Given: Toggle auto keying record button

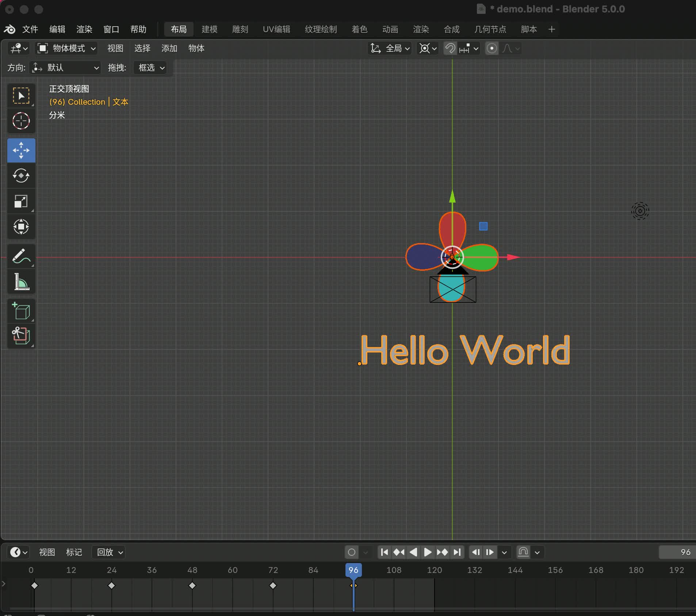Looking at the screenshot, I should (x=352, y=552).
